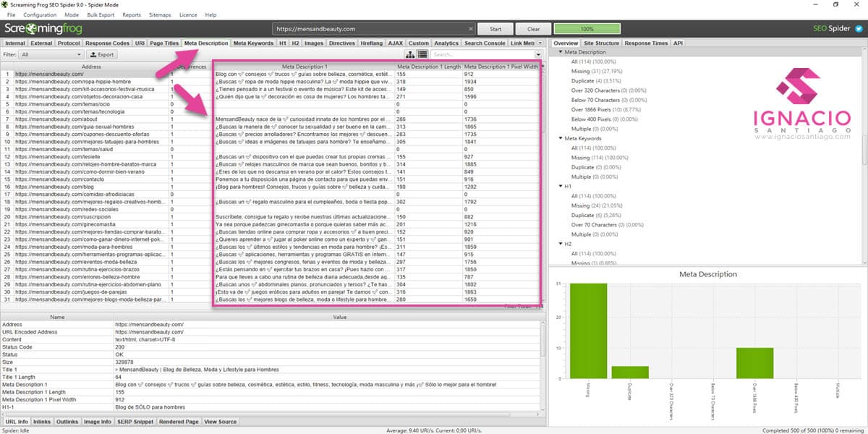Collapse the Meta Keywords tree section
The height and width of the screenshot is (434, 868).
coord(559,138)
